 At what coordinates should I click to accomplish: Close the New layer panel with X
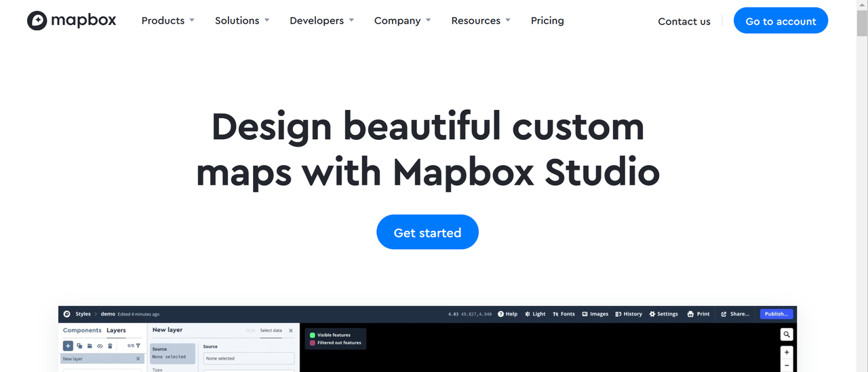pos(291,331)
